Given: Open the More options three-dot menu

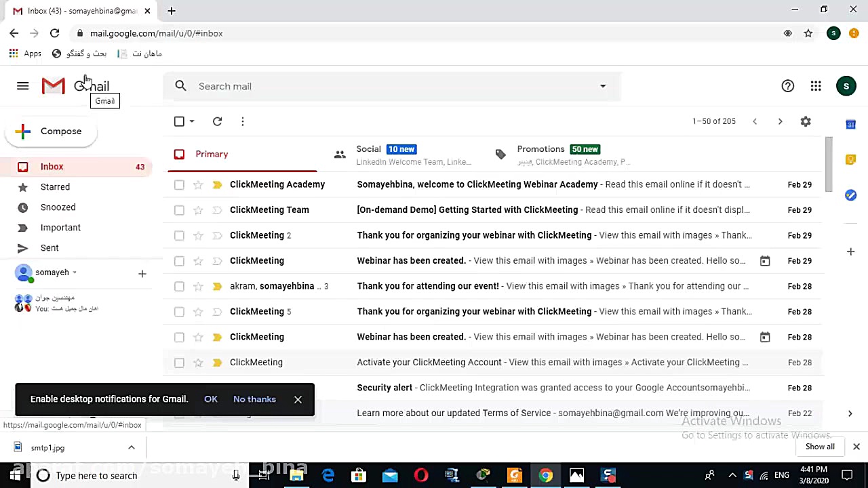Looking at the screenshot, I should (x=242, y=121).
